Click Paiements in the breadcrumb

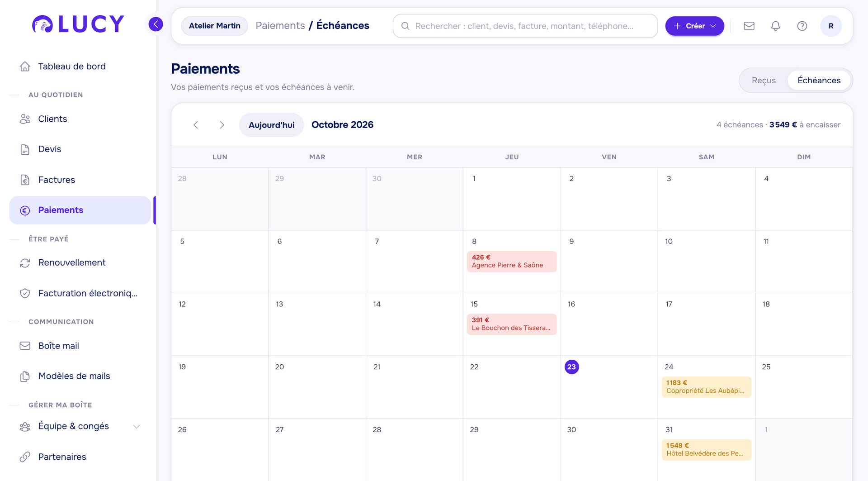(x=280, y=26)
